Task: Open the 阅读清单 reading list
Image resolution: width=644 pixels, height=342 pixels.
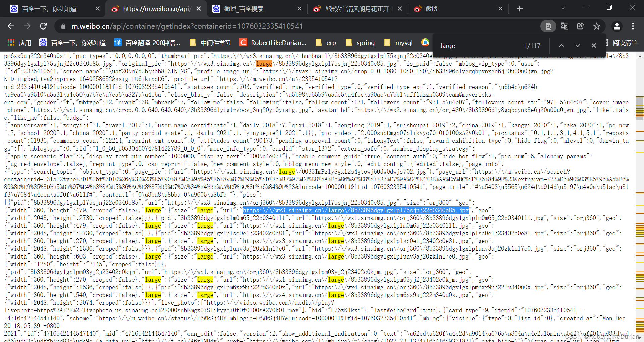Action: pyautogui.click(x=621, y=43)
